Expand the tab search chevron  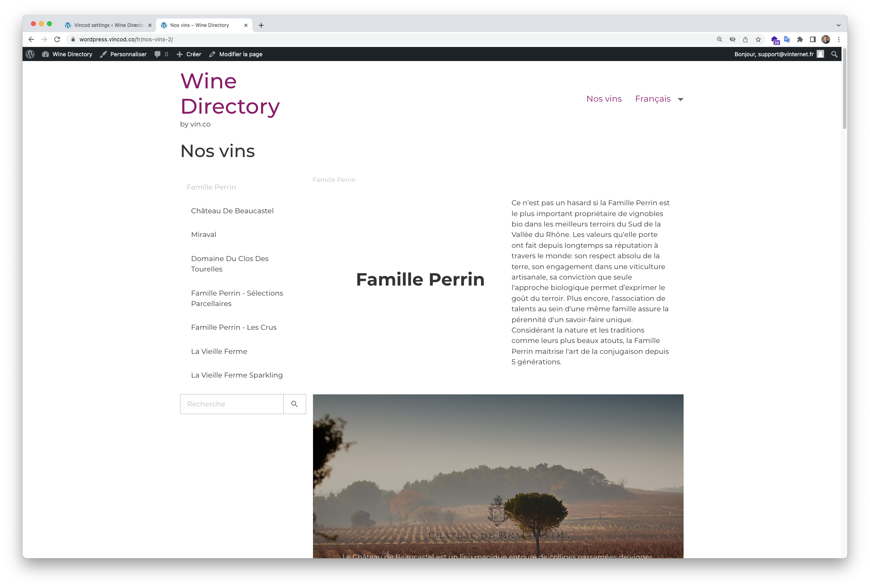tap(839, 25)
